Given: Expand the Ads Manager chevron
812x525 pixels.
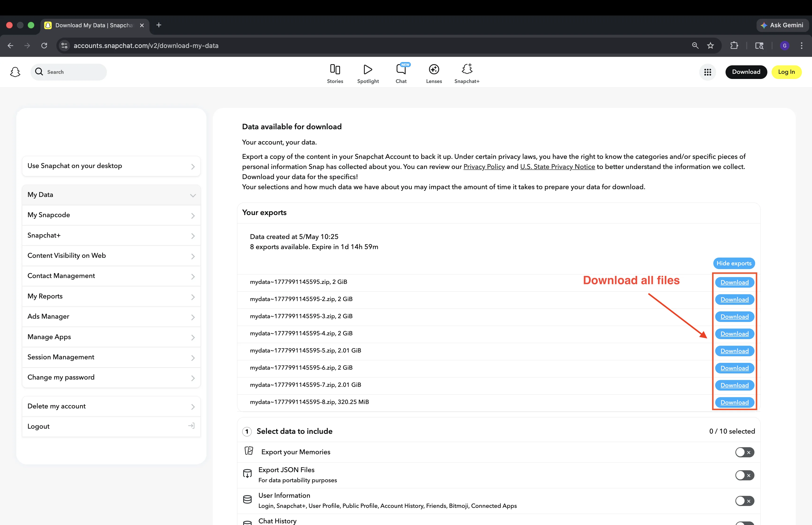Looking at the screenshot, I should coord(193,317).
